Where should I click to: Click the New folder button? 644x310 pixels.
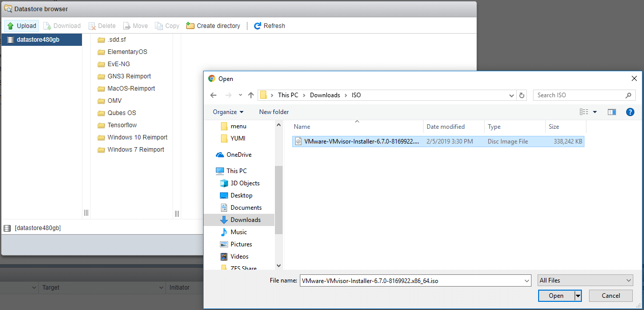tap(274, 112)
